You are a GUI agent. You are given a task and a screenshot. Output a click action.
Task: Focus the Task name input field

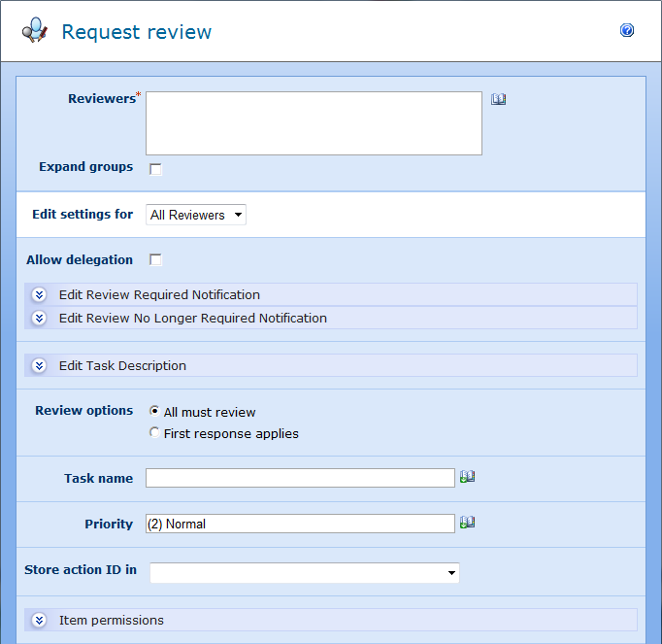300,478
